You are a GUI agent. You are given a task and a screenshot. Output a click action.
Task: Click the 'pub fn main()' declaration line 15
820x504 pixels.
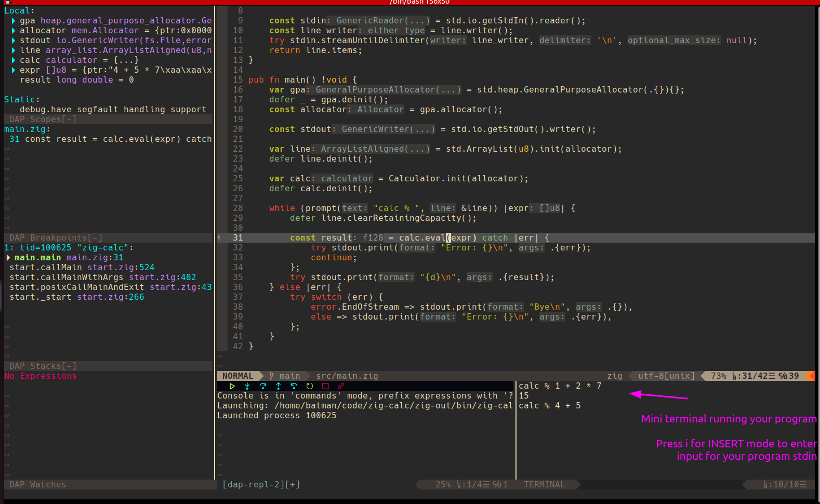[302, 80]
